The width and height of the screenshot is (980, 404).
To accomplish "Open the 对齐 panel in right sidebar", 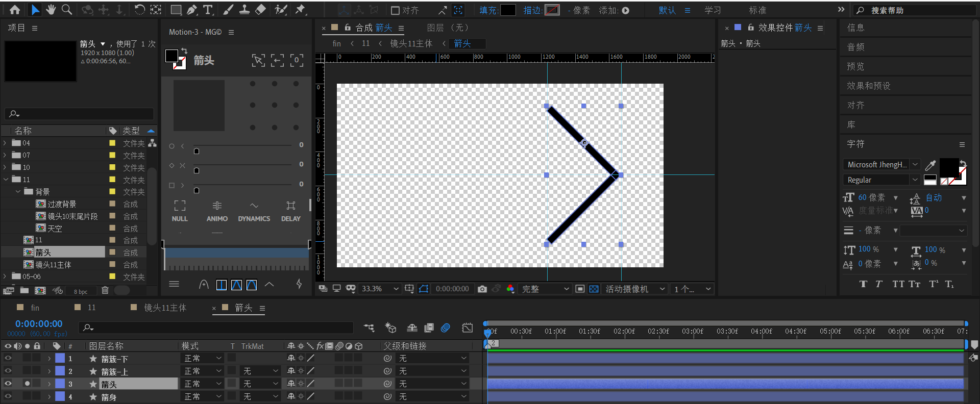I will coord(855,105).
